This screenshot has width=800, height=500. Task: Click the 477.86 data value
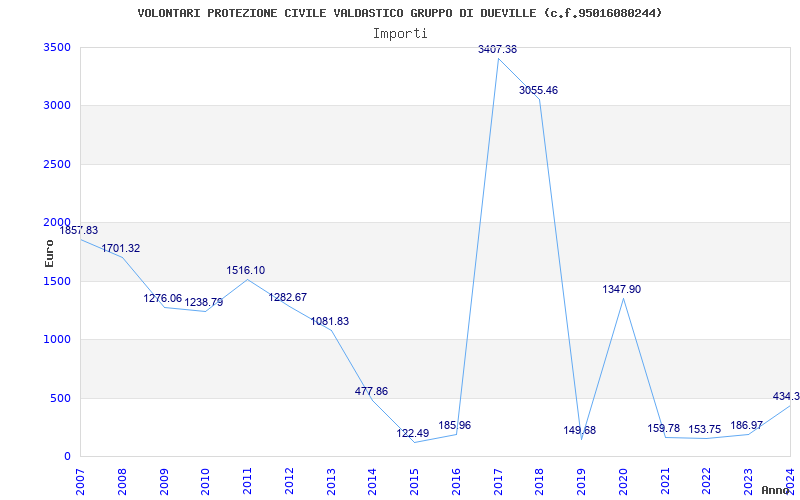(371, 391)
